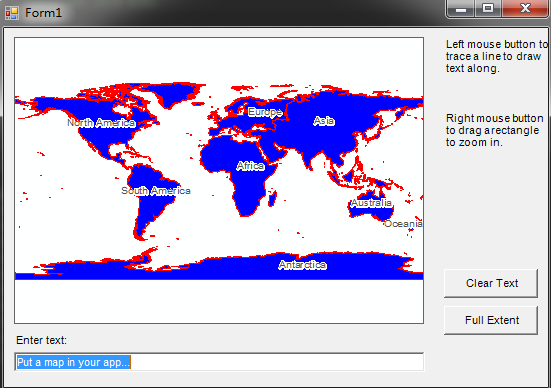Click the Clear Text button

[x=491, y=283]
